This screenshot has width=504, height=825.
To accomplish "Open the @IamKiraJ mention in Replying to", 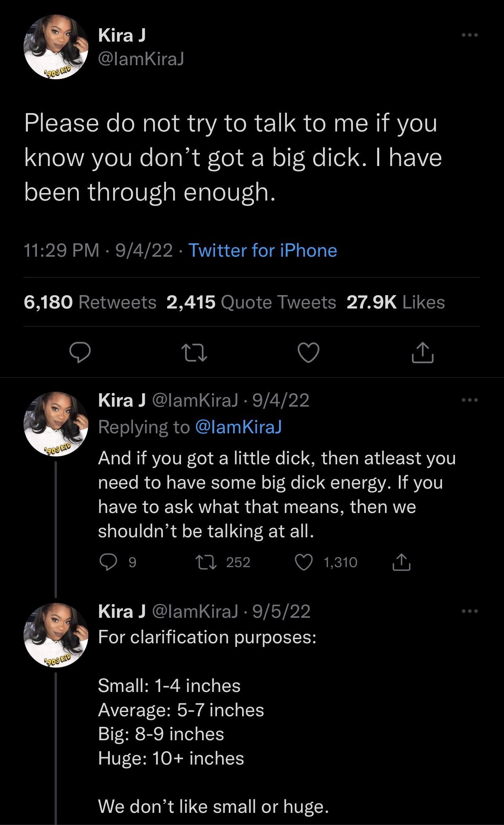I will [238, 427].
